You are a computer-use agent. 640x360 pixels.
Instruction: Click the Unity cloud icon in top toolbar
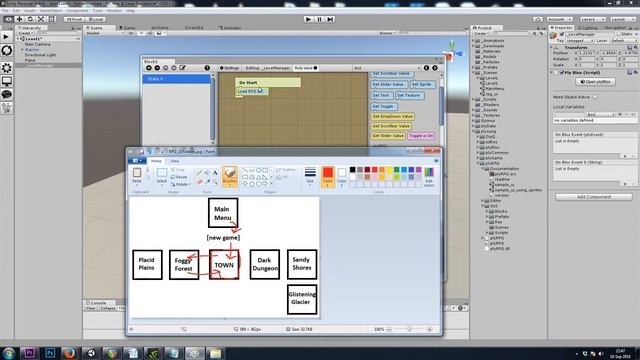point(538,19)
